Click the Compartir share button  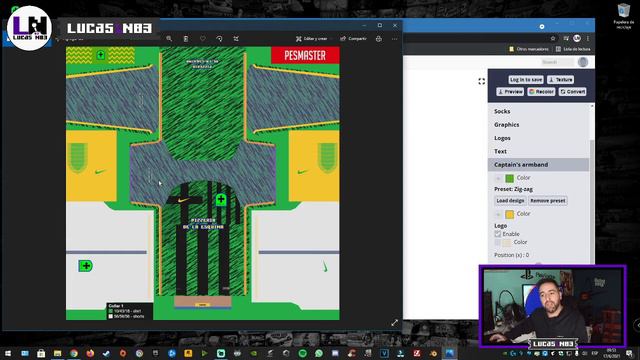pyautogui.click(x=353, y=38)
